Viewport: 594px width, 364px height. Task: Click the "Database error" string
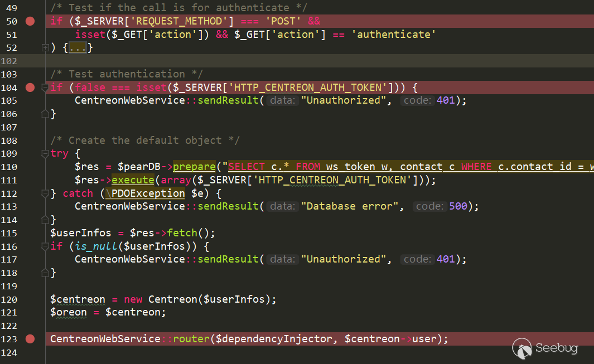(x=350, y=206)
